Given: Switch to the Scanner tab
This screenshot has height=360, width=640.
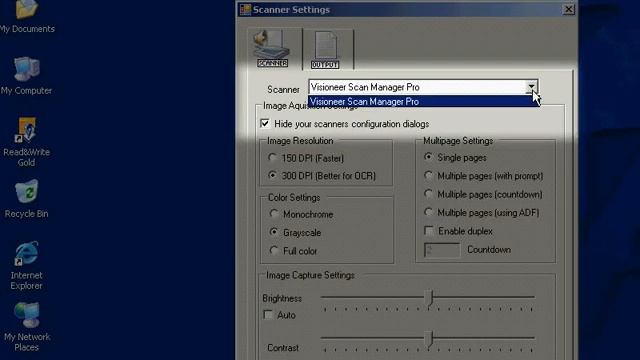Looking at the screenshot, I should click(x=272, y=48).
